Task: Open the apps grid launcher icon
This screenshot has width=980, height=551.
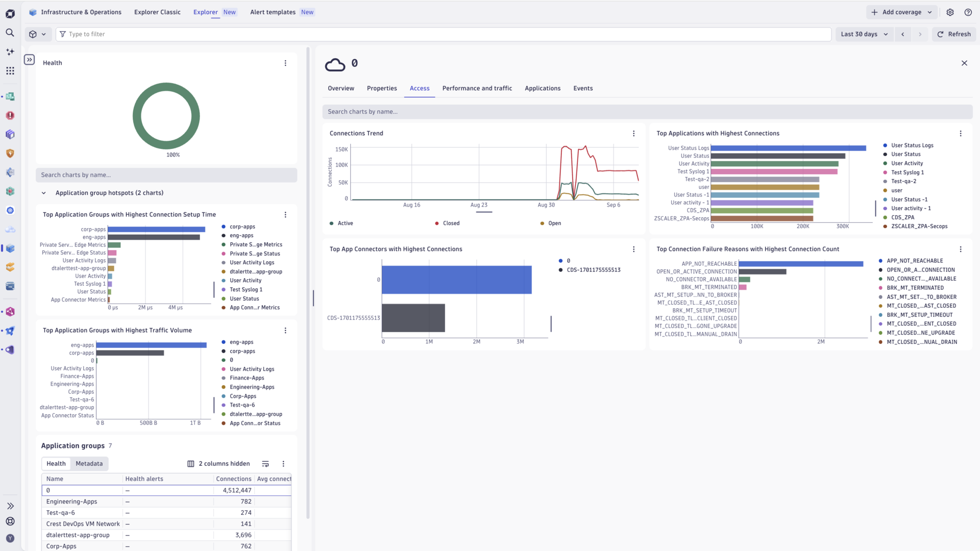Action: [10, 71]
